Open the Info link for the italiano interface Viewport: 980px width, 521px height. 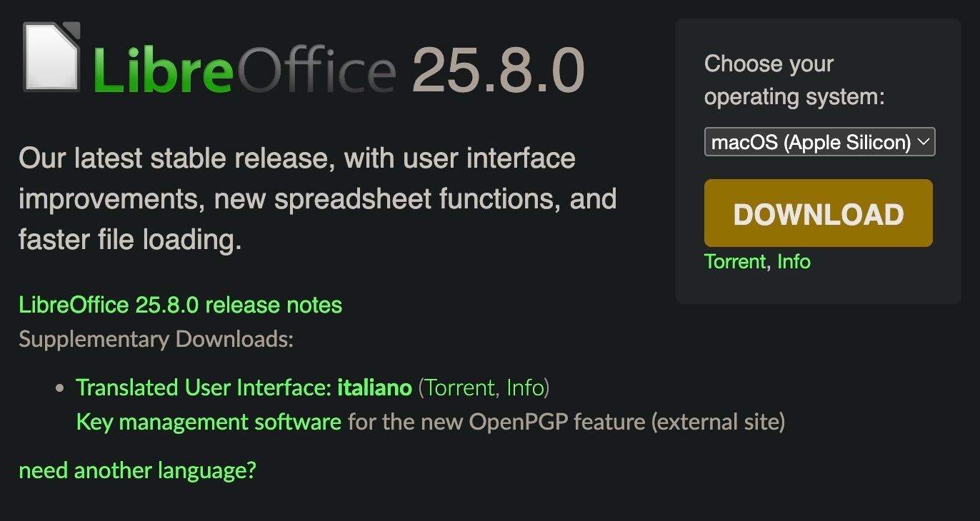click(x=525, y=388)
